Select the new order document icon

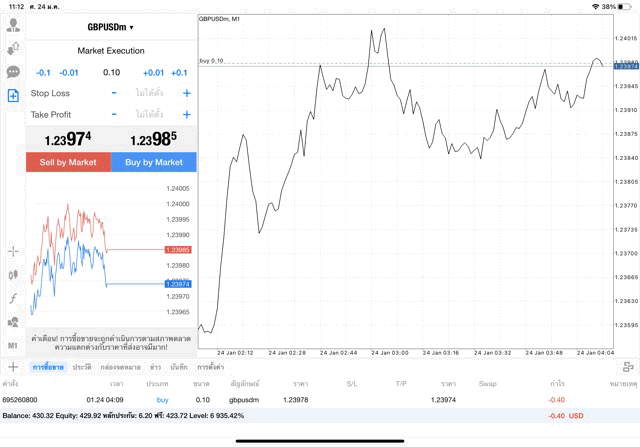tap(13, 96)
